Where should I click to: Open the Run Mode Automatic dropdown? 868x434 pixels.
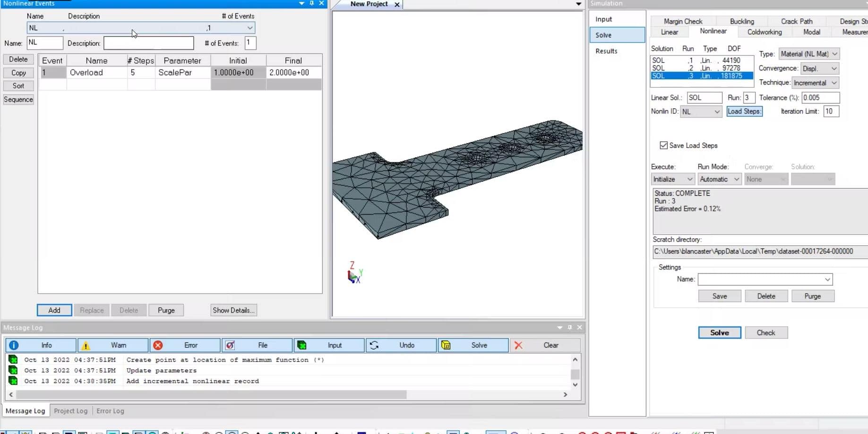pyautogui.click(x=719, y=179)
